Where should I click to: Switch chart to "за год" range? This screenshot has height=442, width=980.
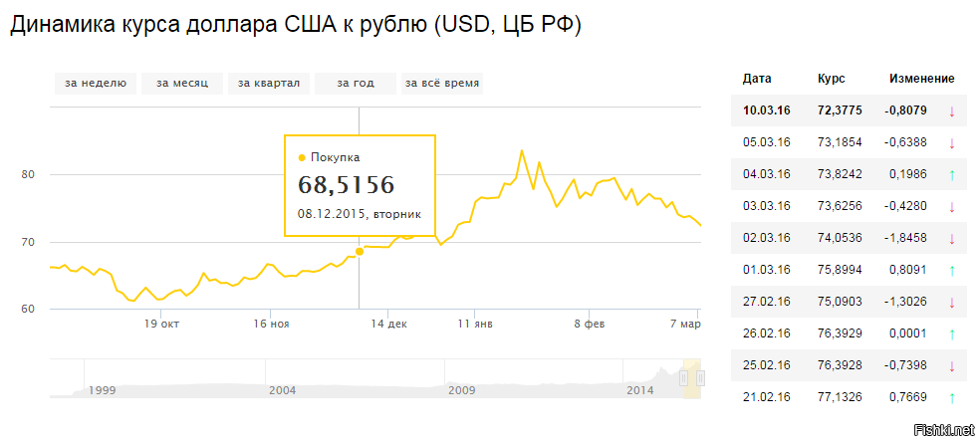coord(356,83)
